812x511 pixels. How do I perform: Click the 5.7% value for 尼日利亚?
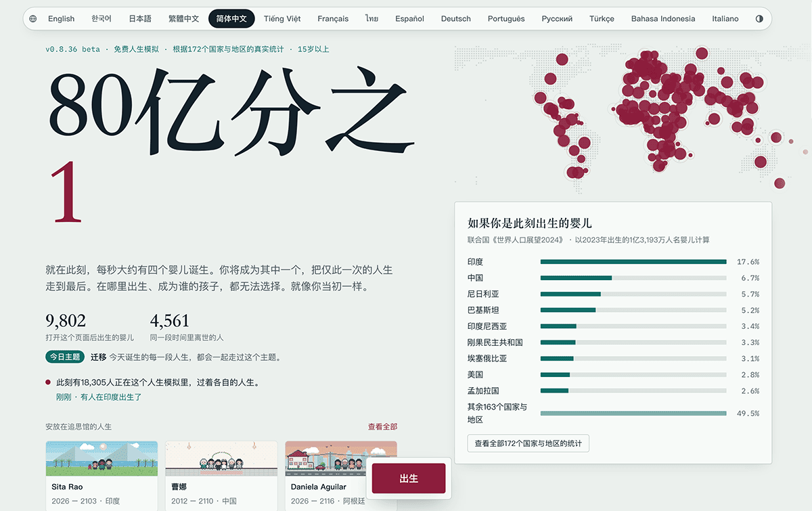tap(750, 294)
